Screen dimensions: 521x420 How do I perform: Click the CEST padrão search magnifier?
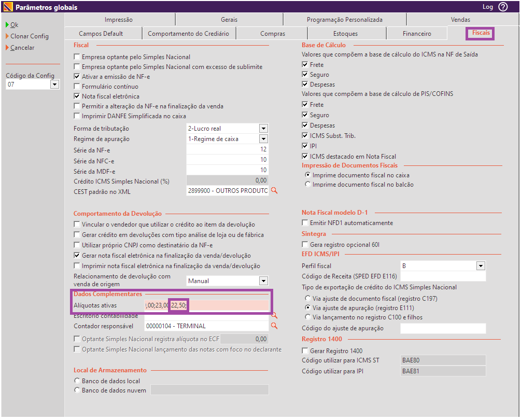tap(274, 190)
